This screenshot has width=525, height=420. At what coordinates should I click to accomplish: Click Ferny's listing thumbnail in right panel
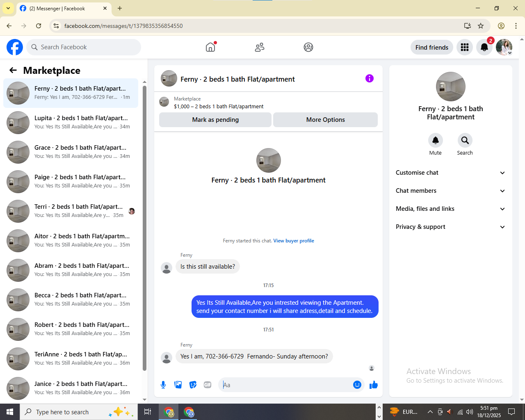pyautogui.click(x=451, y=87)
